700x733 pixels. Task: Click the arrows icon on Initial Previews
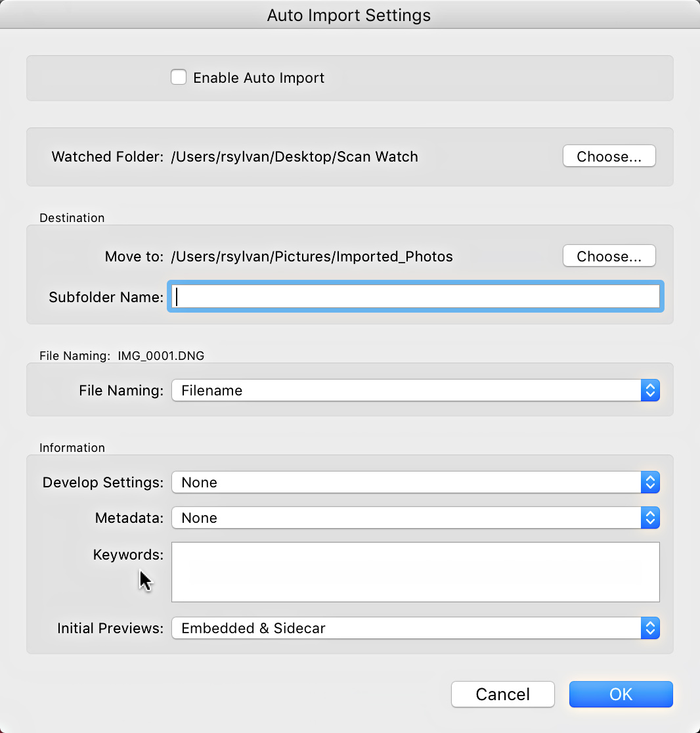(649, 628)
